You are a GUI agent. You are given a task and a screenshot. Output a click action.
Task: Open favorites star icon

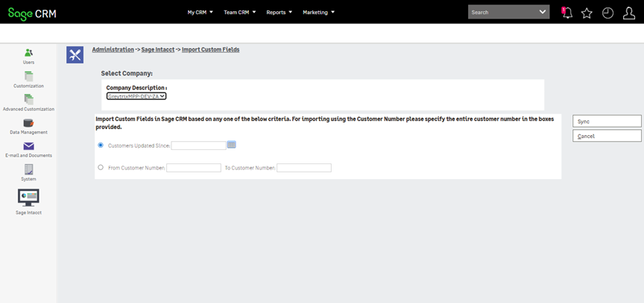coord(587,13)
